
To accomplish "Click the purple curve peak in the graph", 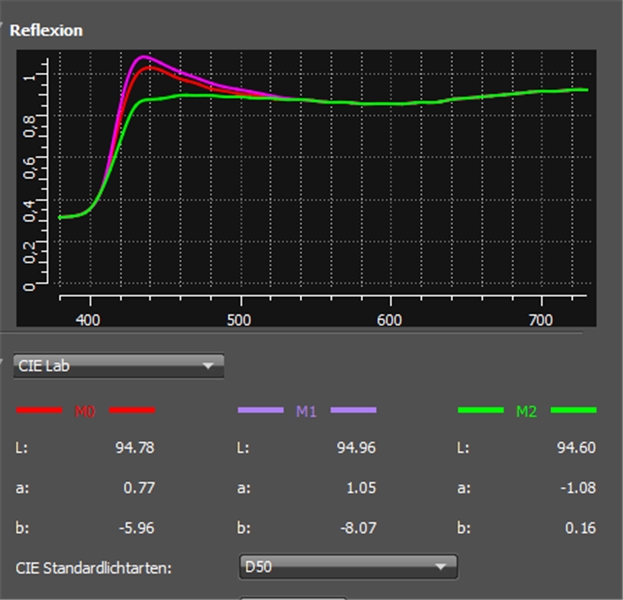I will pyautogui.click(x=145, y=57).
